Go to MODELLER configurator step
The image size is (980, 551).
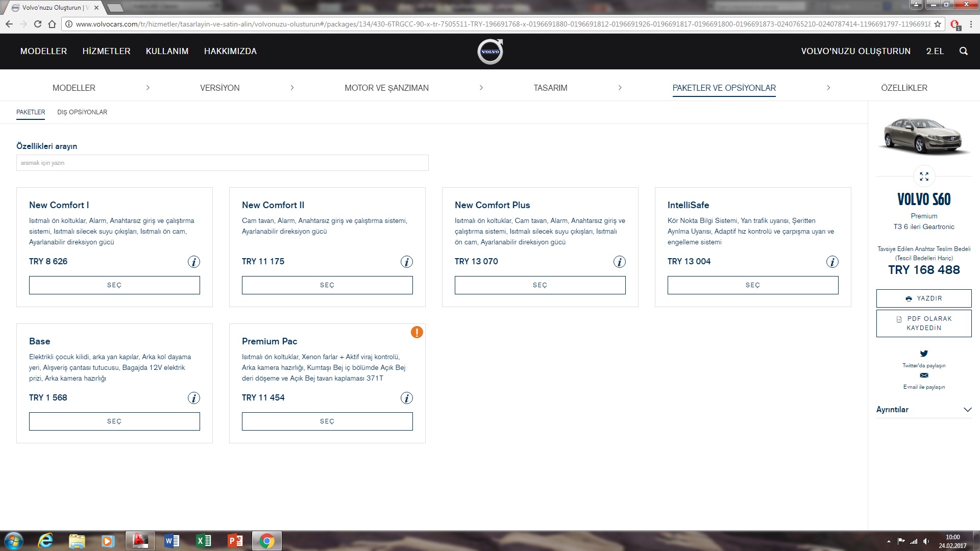[x=74, y=88]
